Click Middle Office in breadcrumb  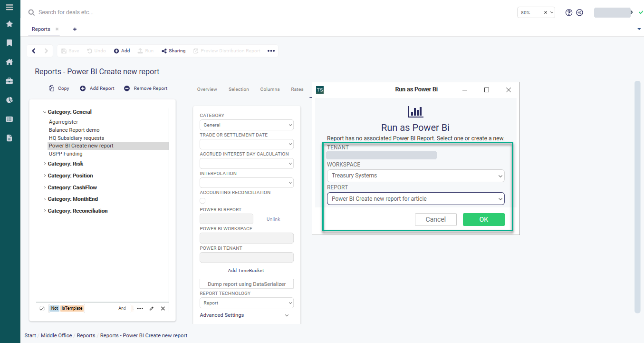57,336
